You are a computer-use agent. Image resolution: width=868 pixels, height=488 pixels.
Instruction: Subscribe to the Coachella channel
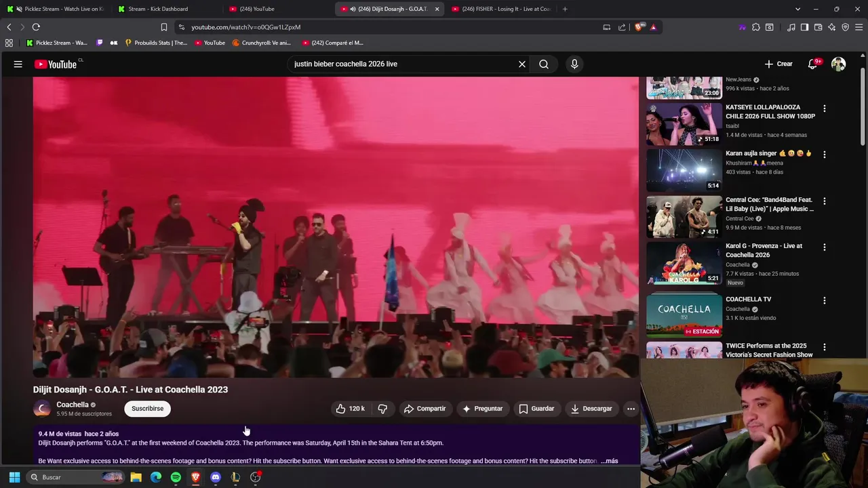pyautogui.click(x=147, y=409)
